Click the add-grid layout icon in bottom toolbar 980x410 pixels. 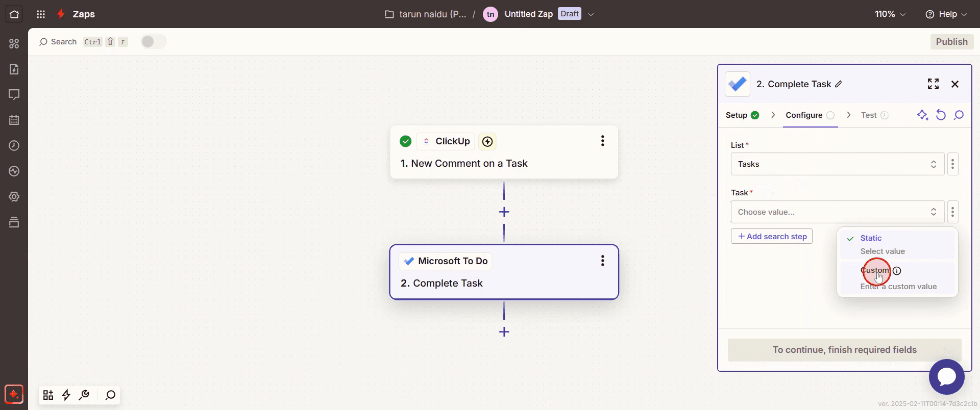point(48,395)
